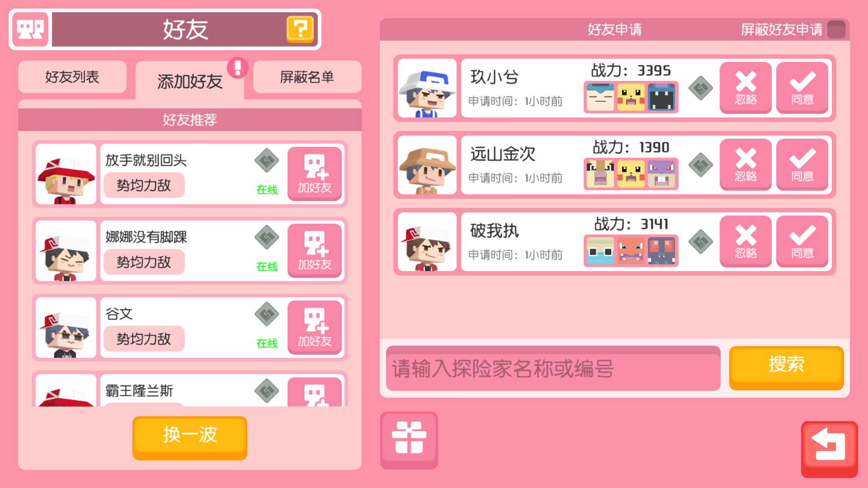Click the yellow 搜索 button

[786, 367]
